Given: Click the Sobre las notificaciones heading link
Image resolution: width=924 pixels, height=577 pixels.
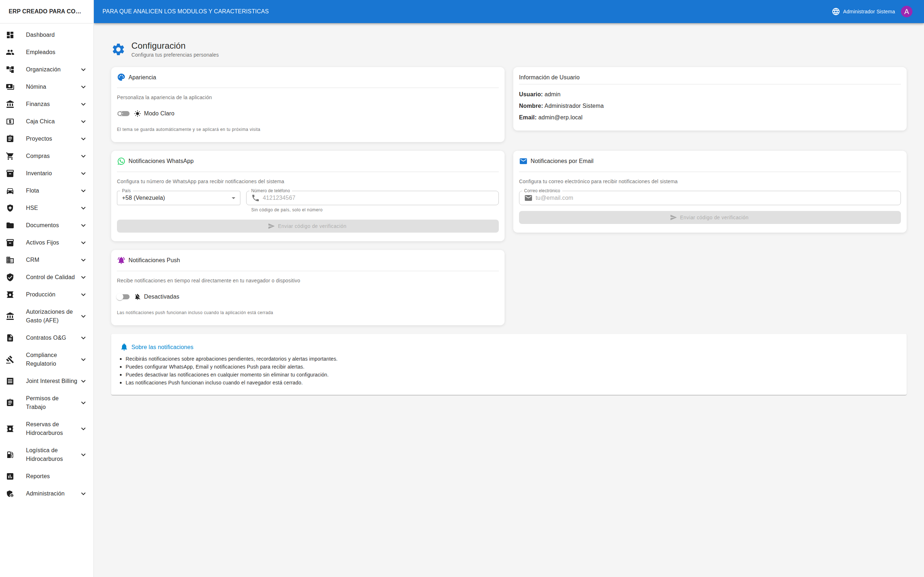Looking at the screenshot, I should (162, 347).
